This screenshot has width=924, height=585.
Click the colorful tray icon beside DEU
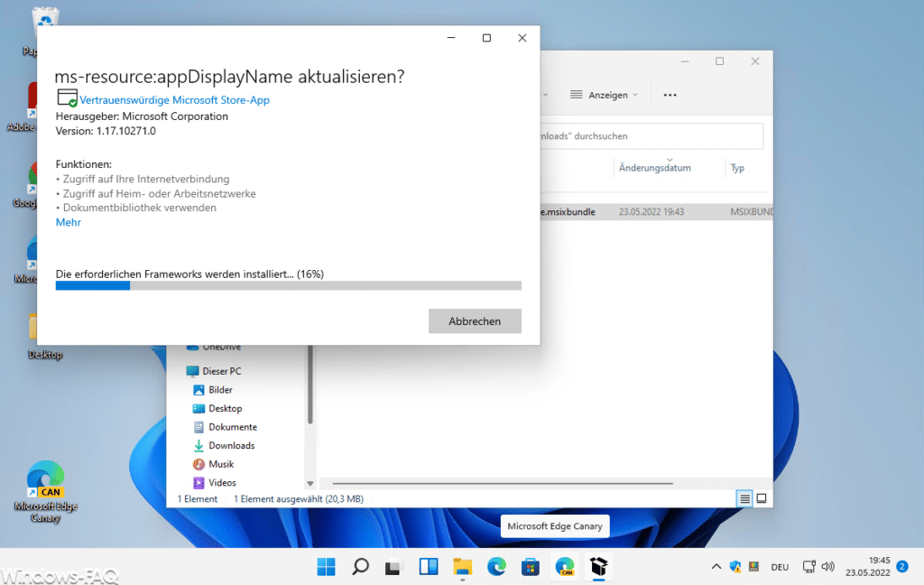753,567
